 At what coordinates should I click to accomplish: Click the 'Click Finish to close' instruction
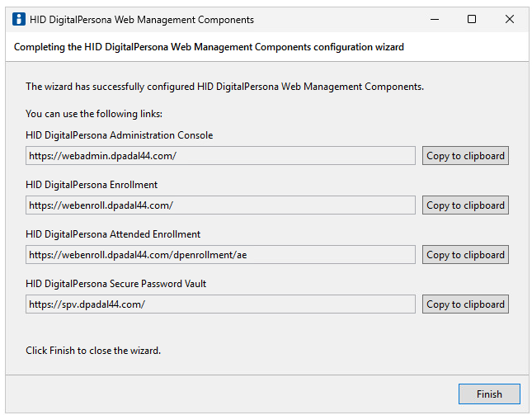(93, 351)
